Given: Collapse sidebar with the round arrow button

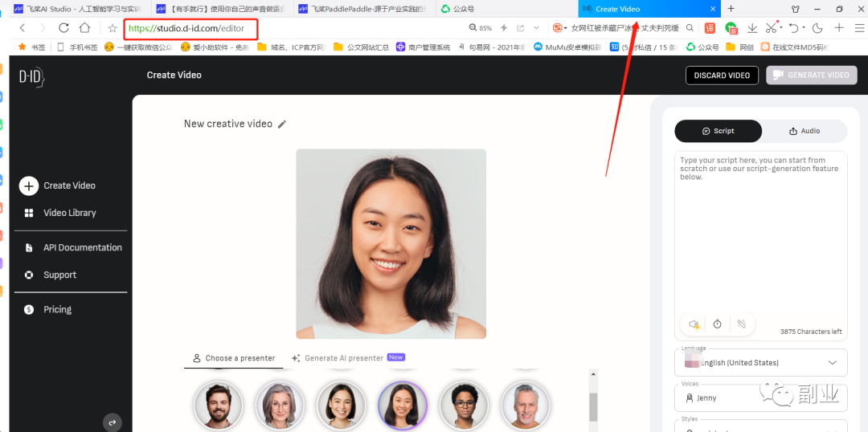Looking at the screenshot, I should click(x=113, y=422).
